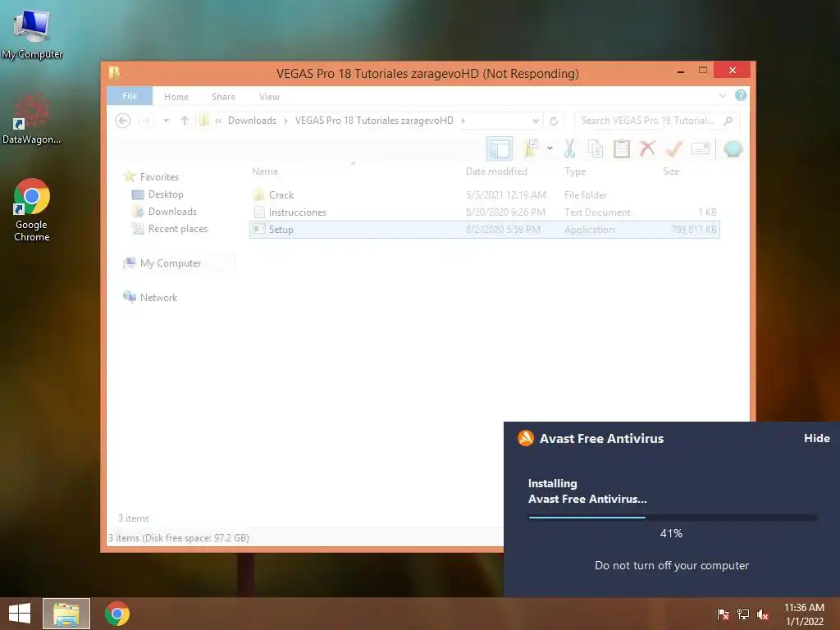Image resolution: width=840 pixels, height=630 pixels.
Task: Open Google Chrome desktop shortcut
Action: coord(32,210)
